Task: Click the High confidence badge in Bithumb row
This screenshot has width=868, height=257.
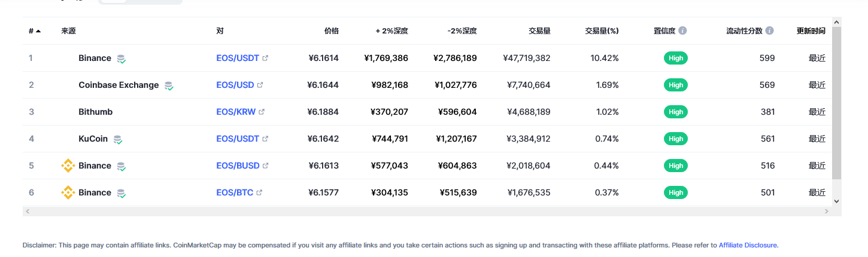Action: pos(676,112)
